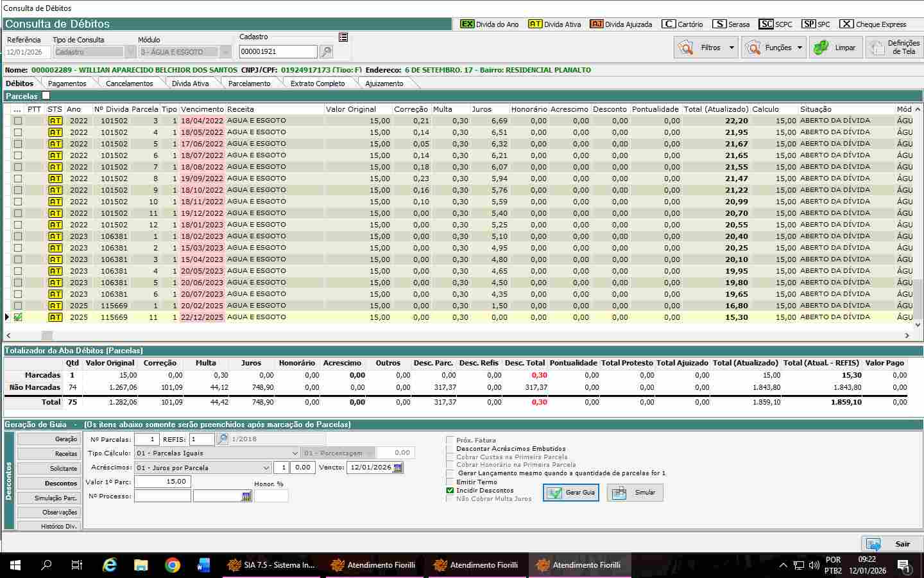This screenshot has height=578, width=924.
Task: Click the Gerar Guia button
Action: [571, 493]
